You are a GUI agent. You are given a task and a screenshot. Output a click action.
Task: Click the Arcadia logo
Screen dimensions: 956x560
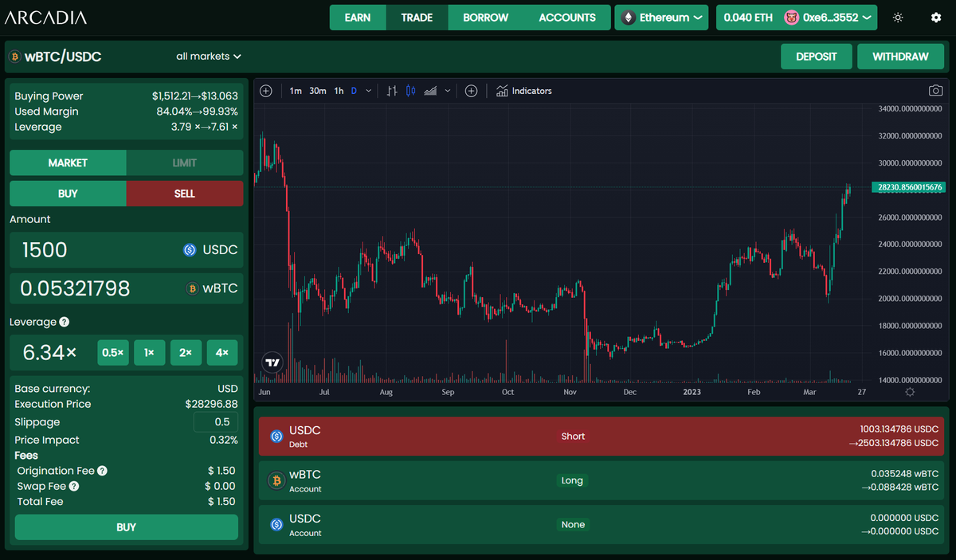45,18
